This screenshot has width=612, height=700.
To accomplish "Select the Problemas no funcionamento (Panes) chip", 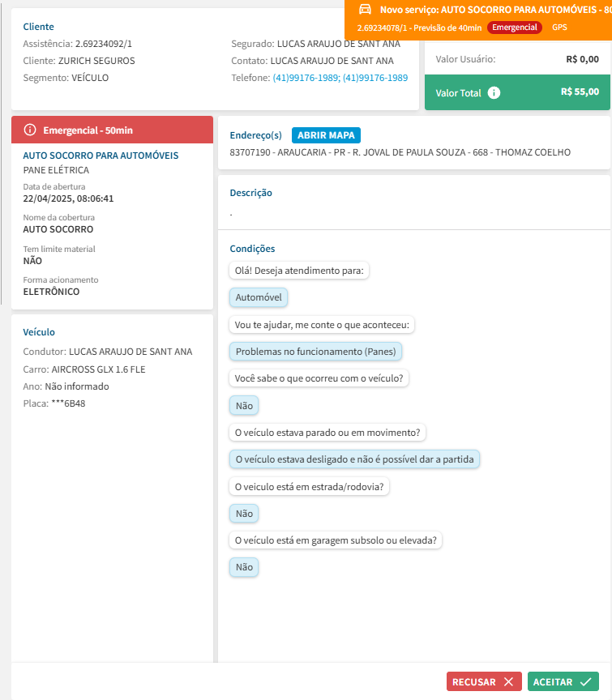I will coord(316,352).
